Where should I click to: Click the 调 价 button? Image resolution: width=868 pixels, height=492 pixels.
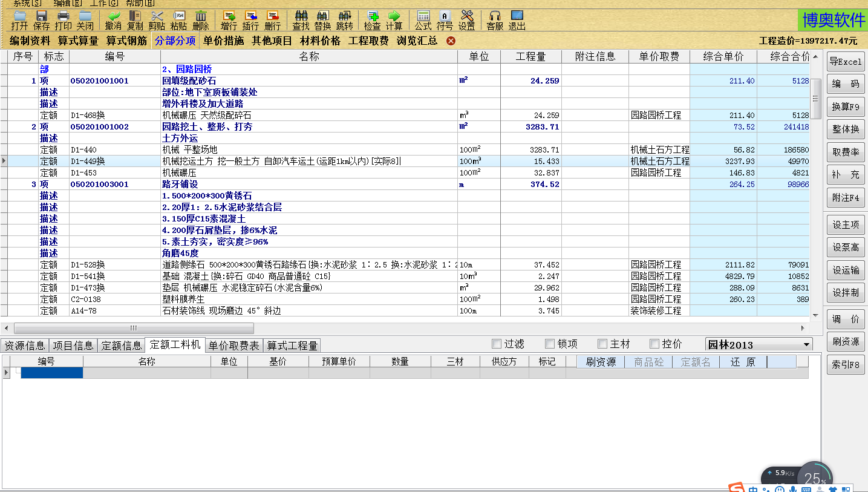846,319
